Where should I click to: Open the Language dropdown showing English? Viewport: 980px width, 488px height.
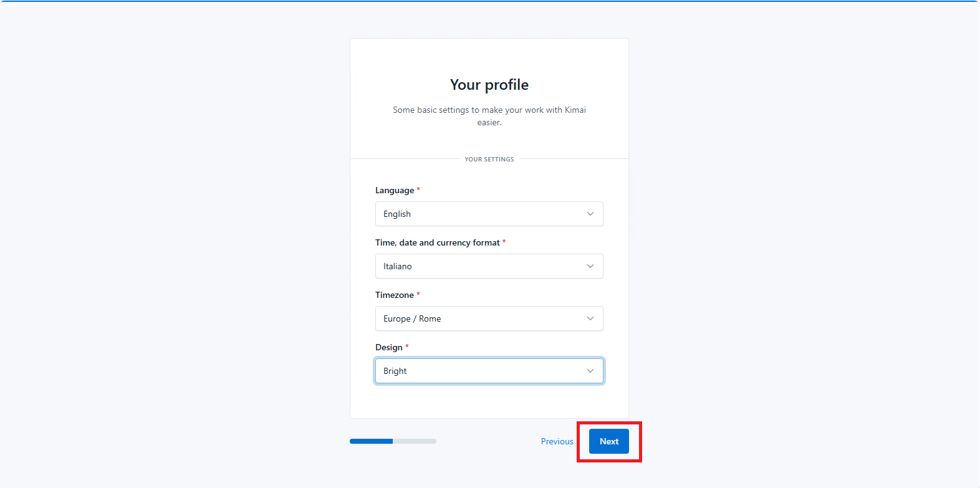480,214
